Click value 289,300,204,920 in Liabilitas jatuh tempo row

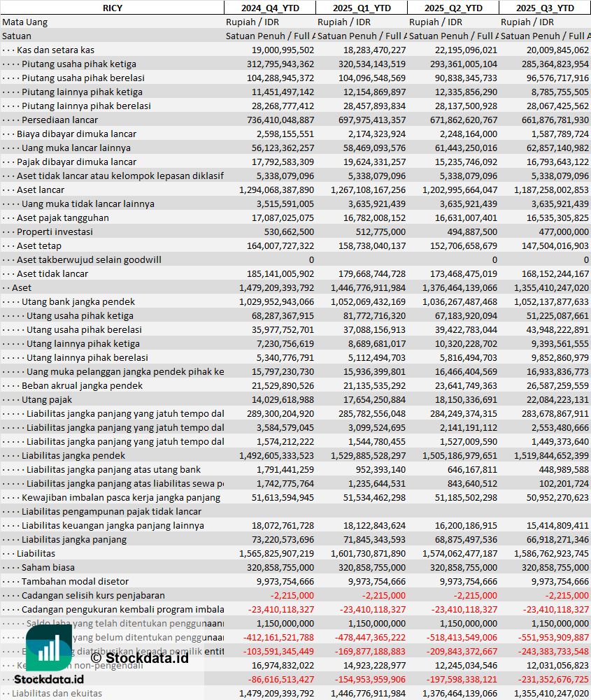pos(280,413)
